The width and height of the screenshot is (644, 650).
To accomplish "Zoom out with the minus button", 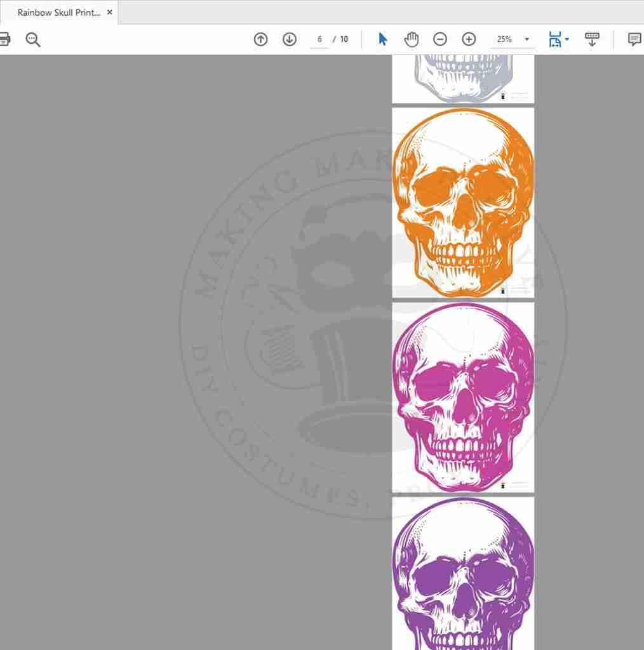I will [x=440, y=39].
